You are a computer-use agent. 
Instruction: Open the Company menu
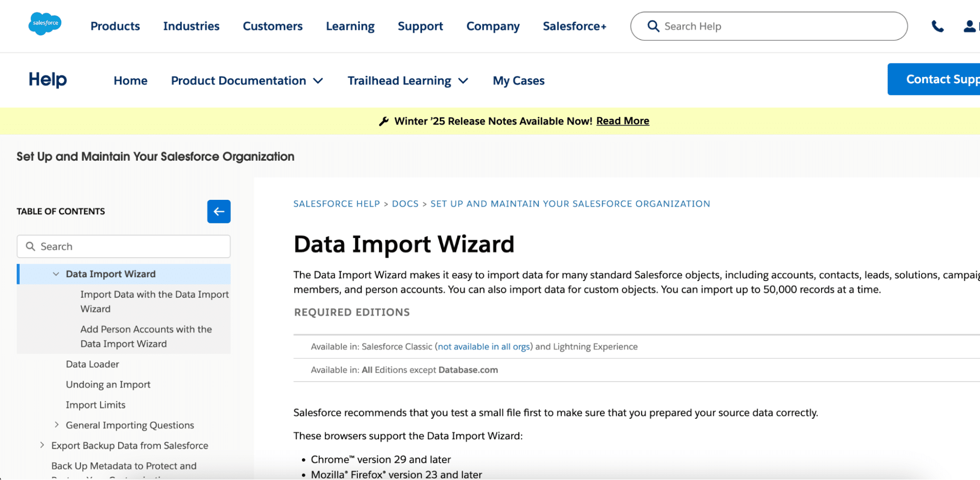click(493, 26)
